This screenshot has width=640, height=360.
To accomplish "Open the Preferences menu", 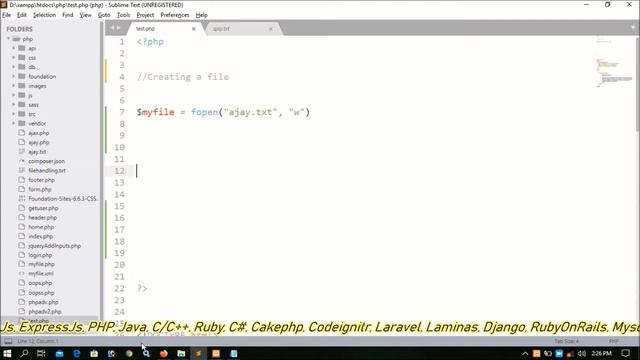I will tap(175, 15).
